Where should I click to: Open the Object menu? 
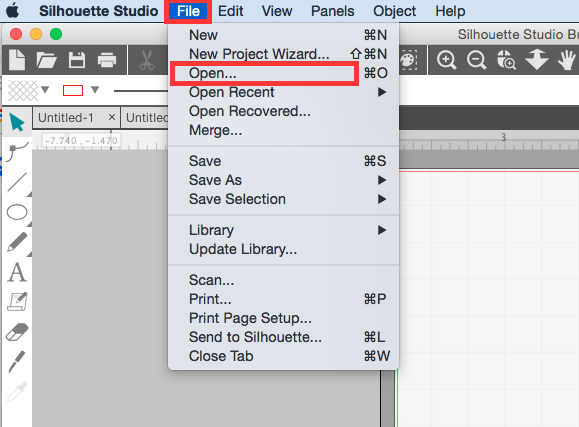pyautogui.click(x=394, y=11)
